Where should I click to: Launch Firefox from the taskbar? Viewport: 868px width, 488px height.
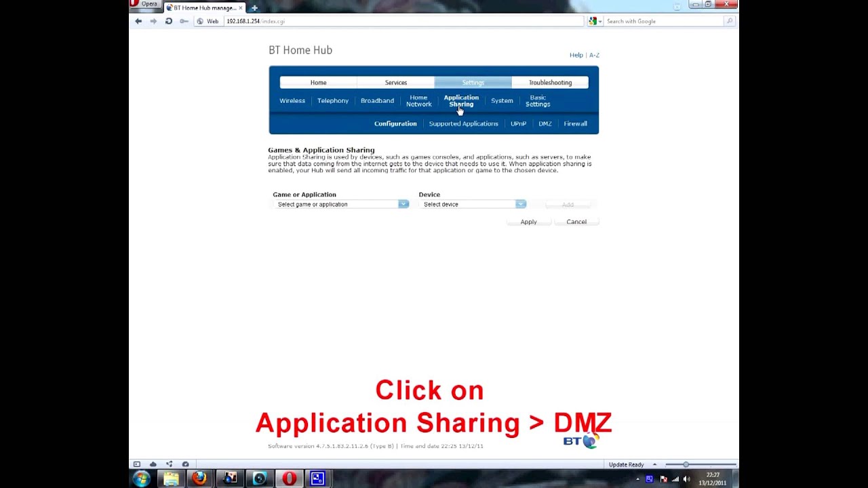[199, 479]
